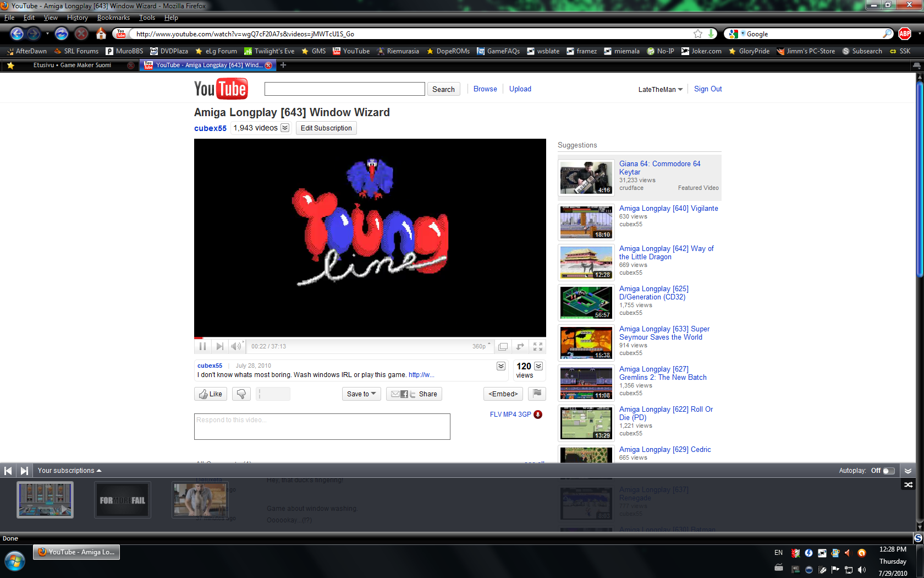The height and width of the screenshot is (578, 924).
Task: Open Amiga Longplay [625] D/Generation video
Action: click(x=654, y=293)
